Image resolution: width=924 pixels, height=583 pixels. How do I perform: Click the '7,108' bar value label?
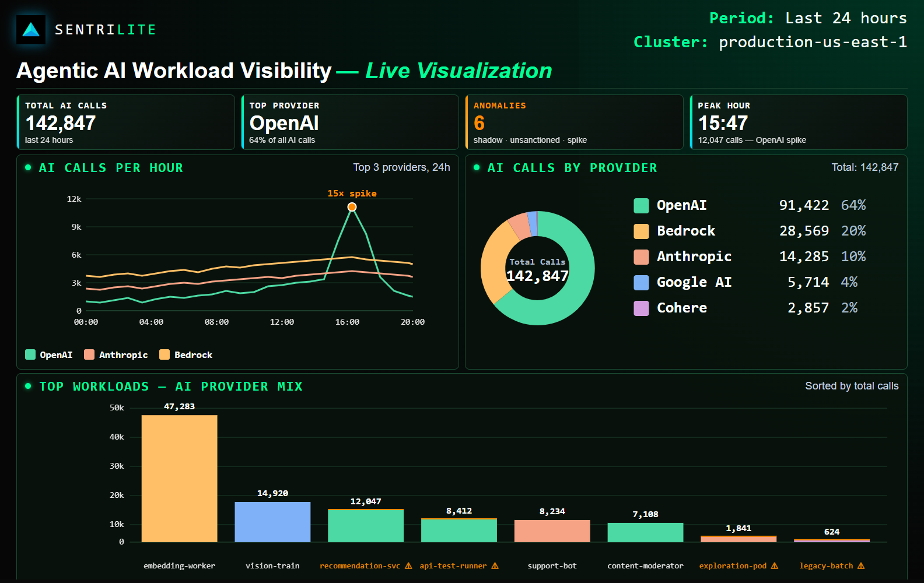[x=645, y=514]
